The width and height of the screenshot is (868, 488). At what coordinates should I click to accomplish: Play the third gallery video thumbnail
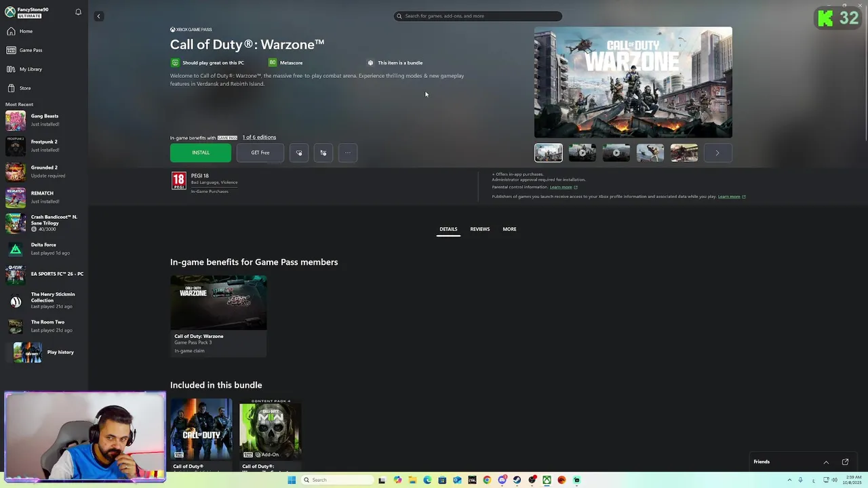pyautogui.click(x=616, y=152)
